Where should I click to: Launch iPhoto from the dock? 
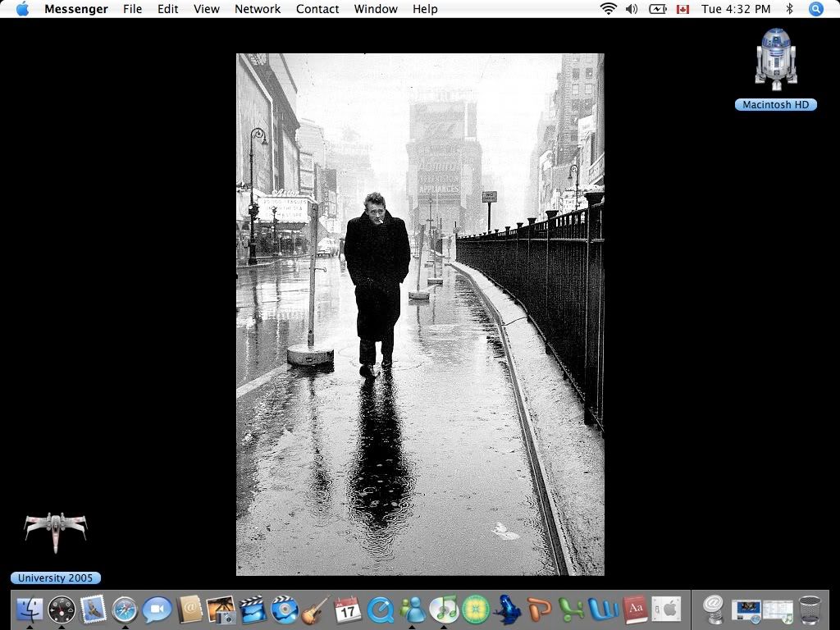coord(221,609)
